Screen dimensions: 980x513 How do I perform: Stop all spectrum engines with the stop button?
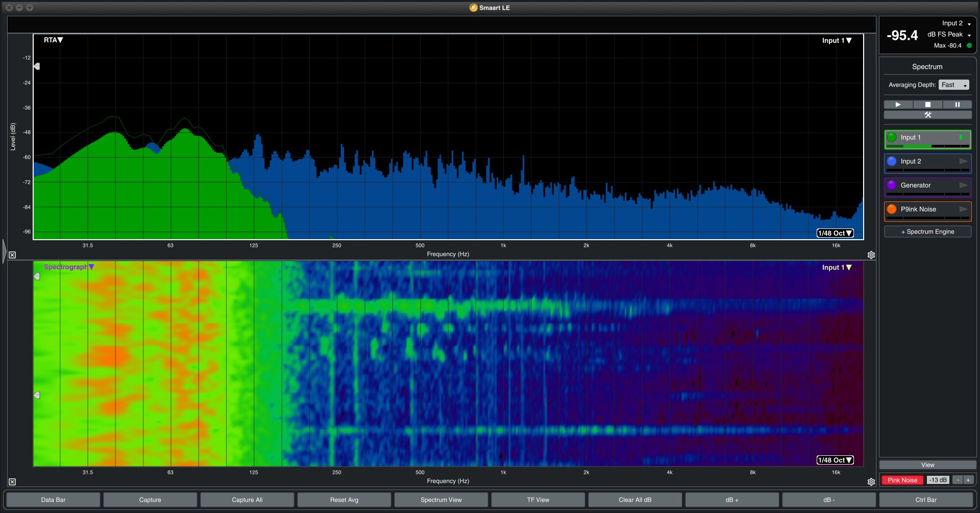(928, 105)
